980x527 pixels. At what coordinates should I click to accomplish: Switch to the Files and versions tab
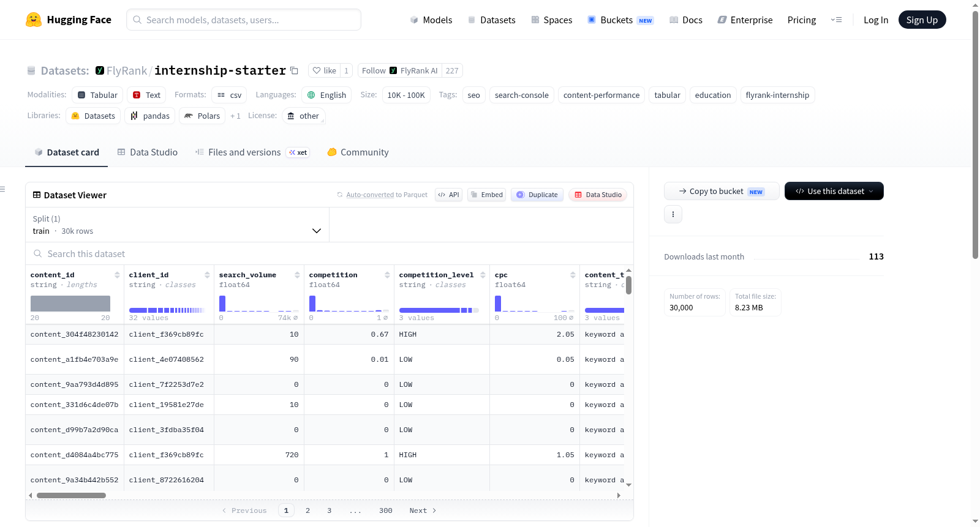(x=252, y=152)
